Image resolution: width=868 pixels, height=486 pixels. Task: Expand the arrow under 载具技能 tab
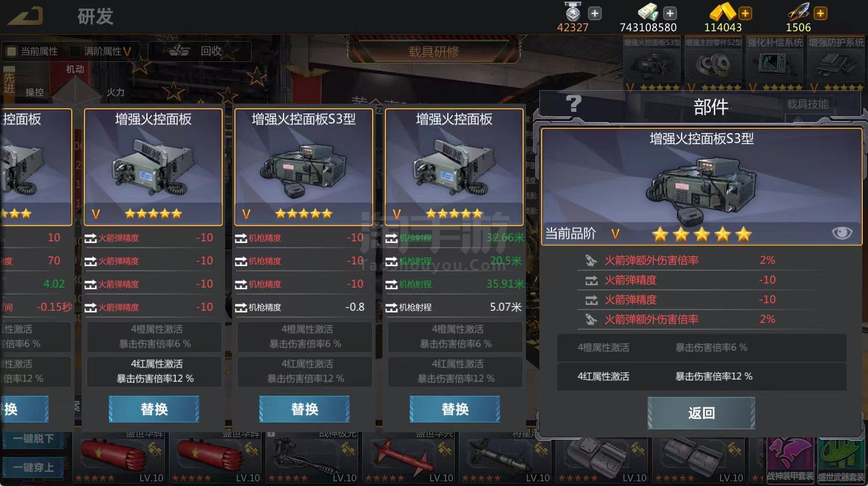tap(797, 120)
